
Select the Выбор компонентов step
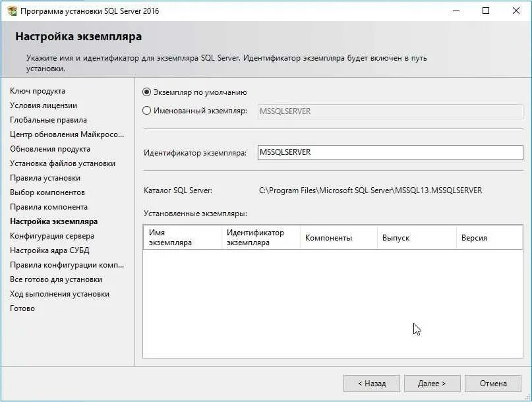click(x=47, y=192)
